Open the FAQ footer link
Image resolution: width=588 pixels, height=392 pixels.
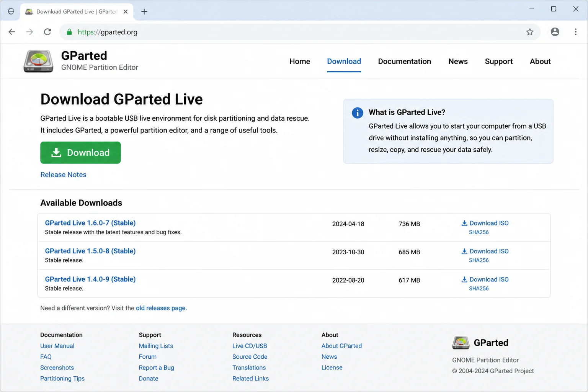(46, 357)
